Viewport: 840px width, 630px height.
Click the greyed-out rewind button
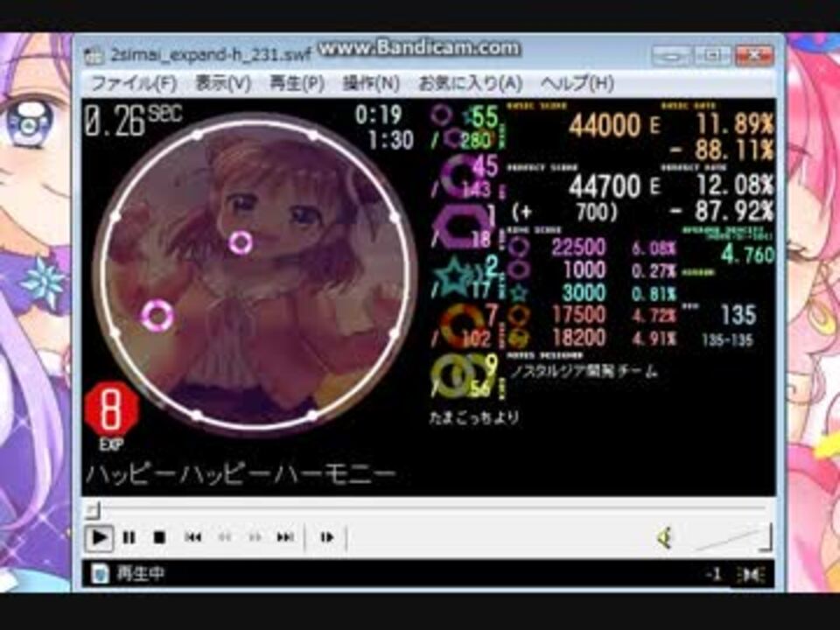(225, 537)
